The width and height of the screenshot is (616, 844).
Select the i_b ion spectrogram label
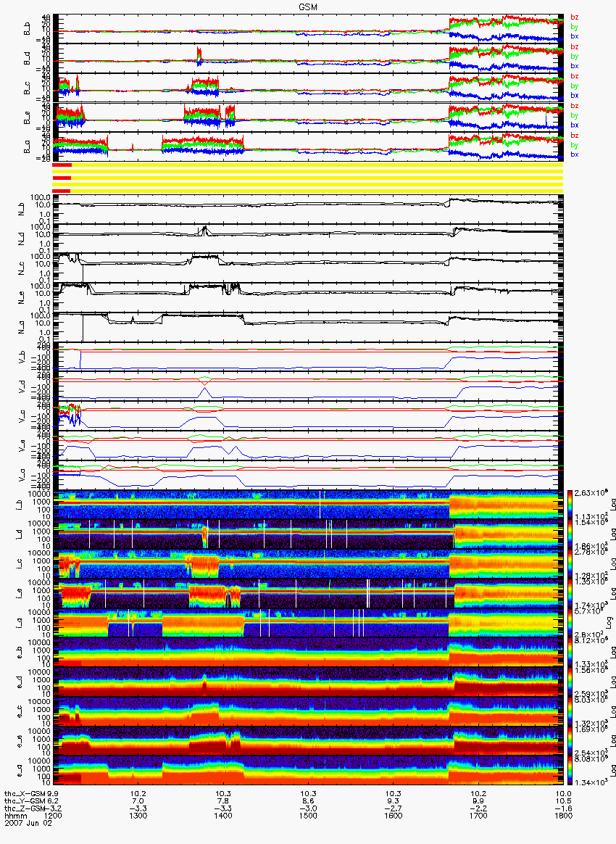20,505
